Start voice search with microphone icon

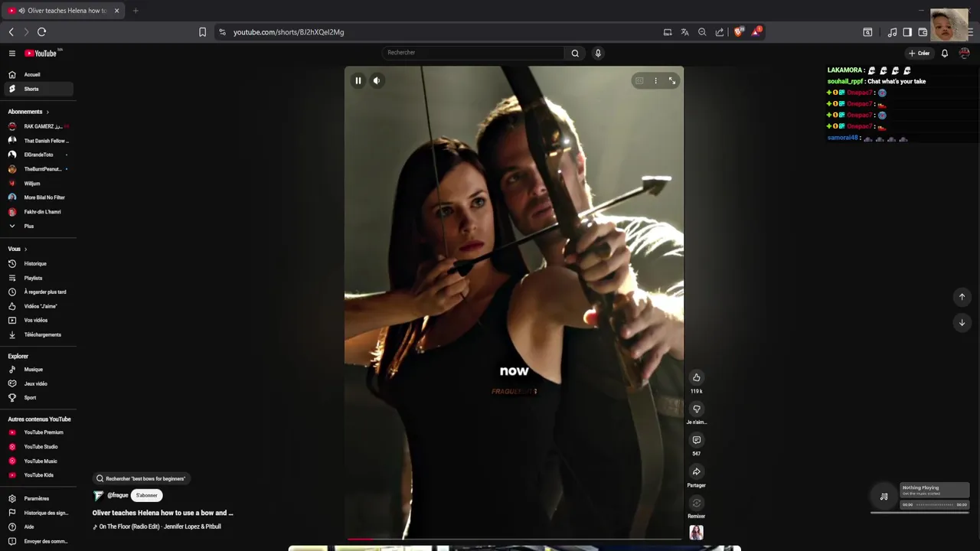pos(598,53)
